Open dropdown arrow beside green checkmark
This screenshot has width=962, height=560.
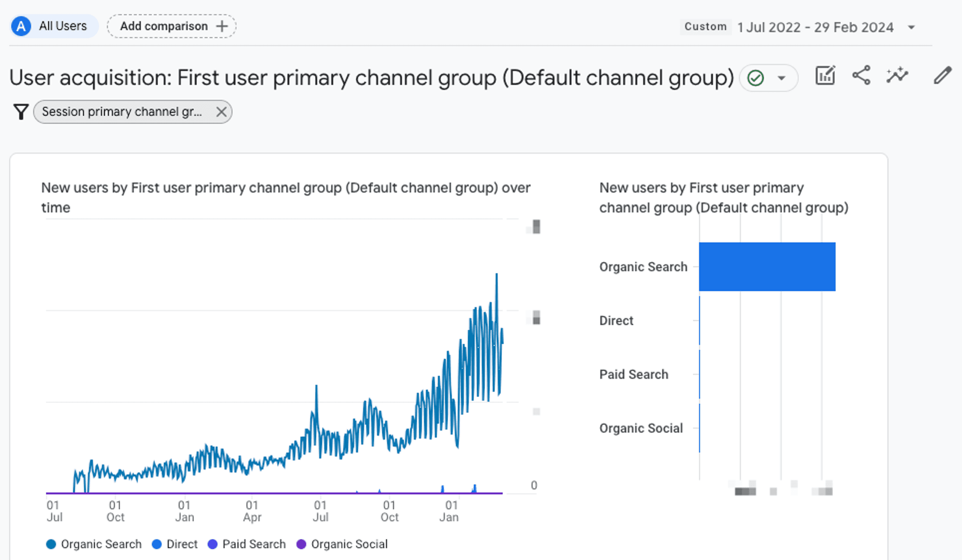[x=782, y=78]
